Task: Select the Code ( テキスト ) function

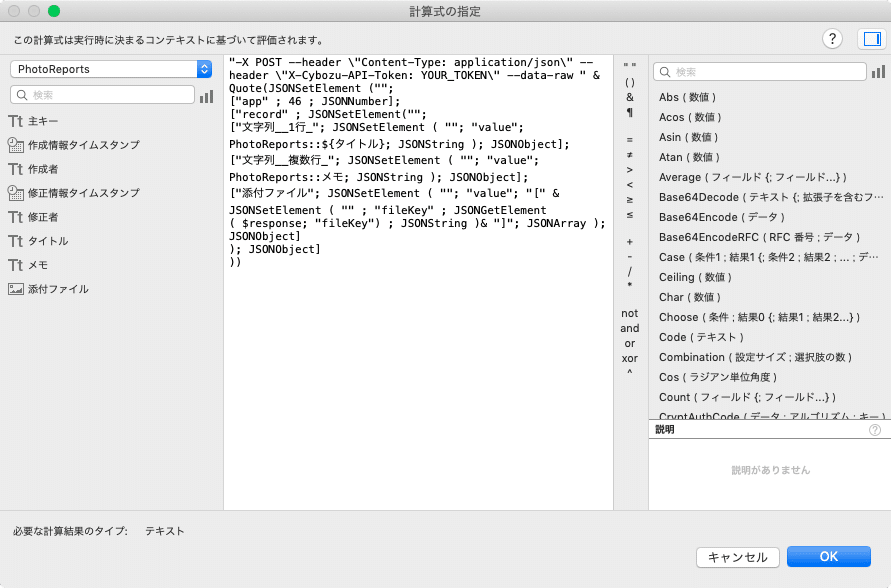Action: tap(701, 337)
